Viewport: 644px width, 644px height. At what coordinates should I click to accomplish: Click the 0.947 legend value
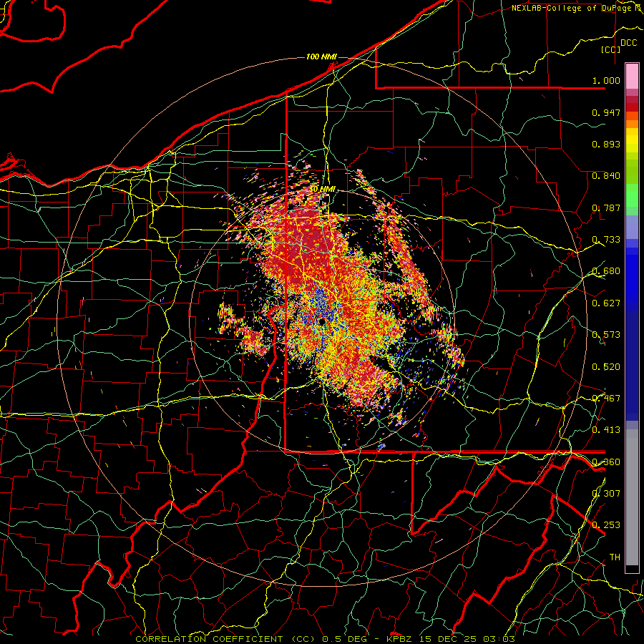tap(606, 112)
